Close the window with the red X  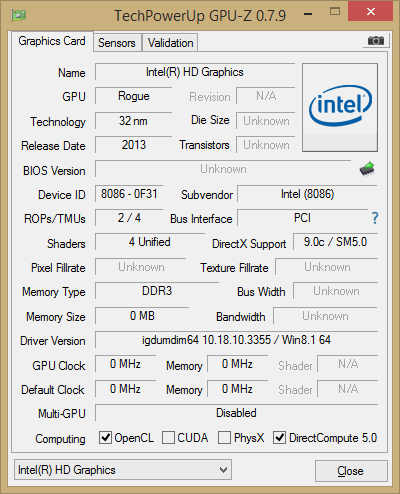(370, 12)
